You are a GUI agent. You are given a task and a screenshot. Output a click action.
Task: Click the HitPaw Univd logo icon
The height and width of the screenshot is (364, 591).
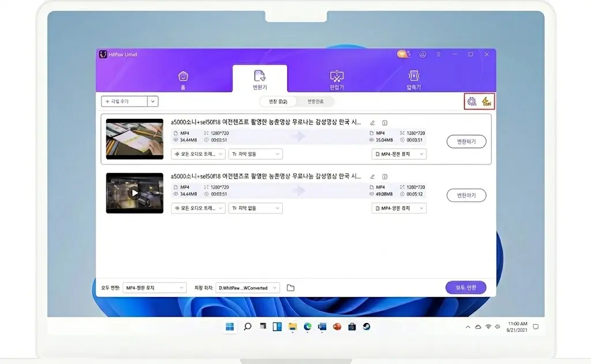[103, 54]
